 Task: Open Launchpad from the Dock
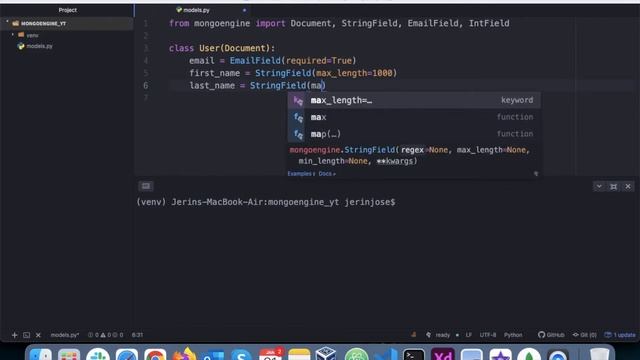(69, 354)
